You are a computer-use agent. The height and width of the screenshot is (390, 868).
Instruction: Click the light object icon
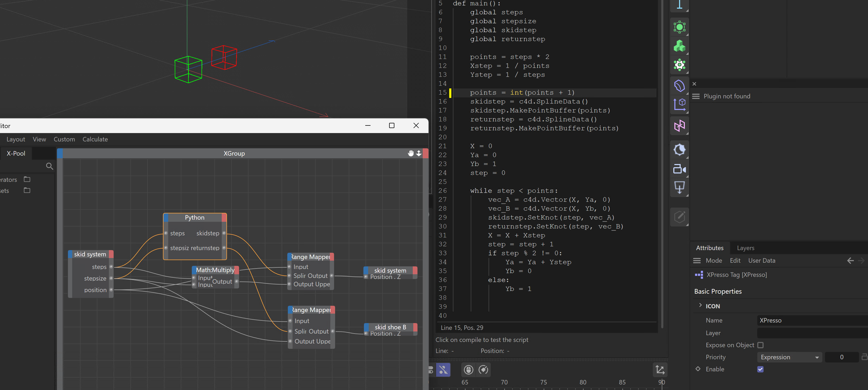click(x=679, y=150)
